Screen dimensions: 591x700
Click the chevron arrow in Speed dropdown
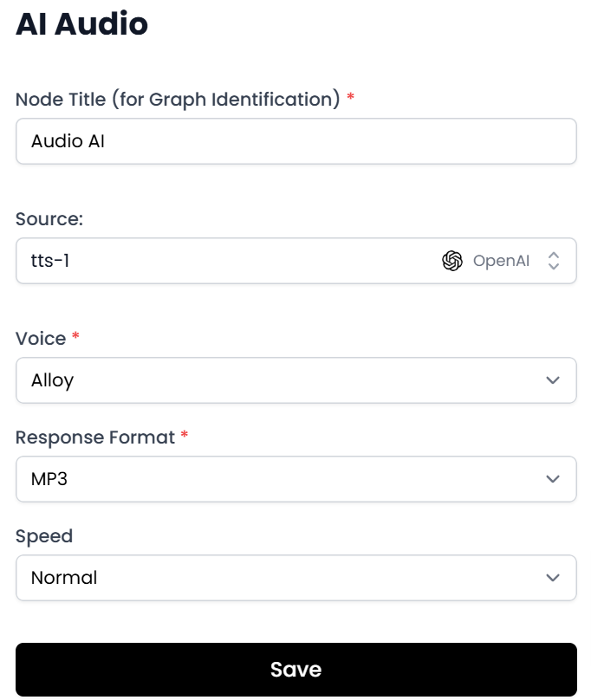(553, 578)
